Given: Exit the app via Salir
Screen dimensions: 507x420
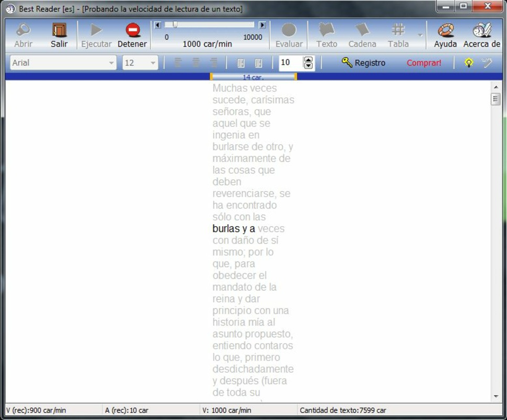Looking at the screenshot, I should [x=59, y=35].
